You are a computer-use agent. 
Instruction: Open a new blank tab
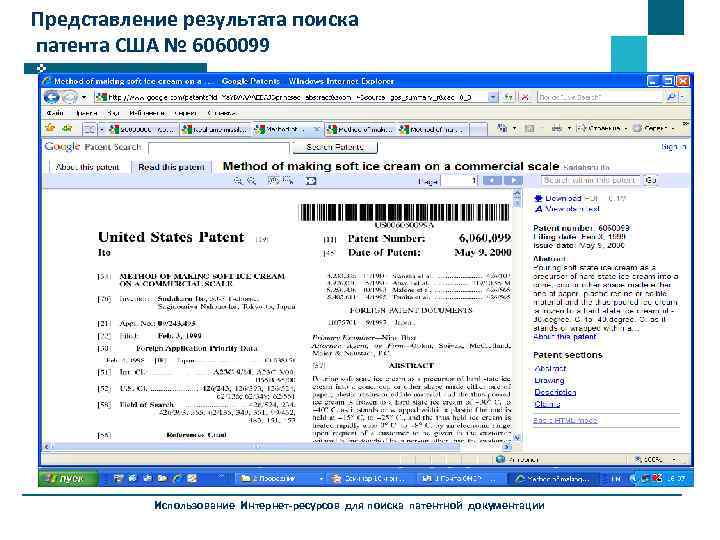(478, 130)
